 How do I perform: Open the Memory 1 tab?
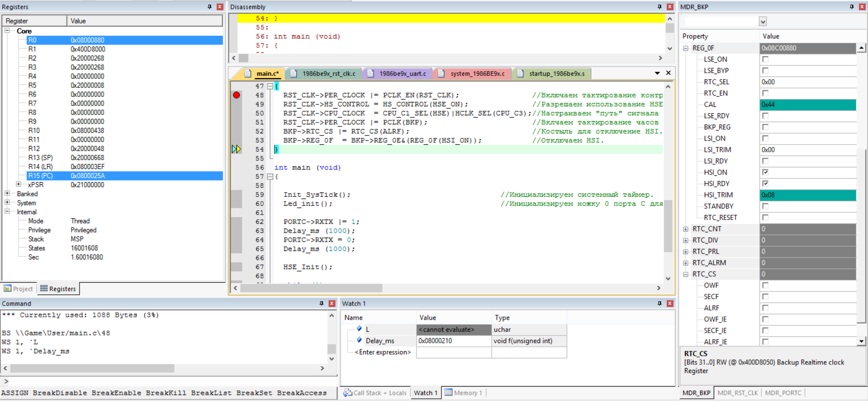[x=464, y=393]
